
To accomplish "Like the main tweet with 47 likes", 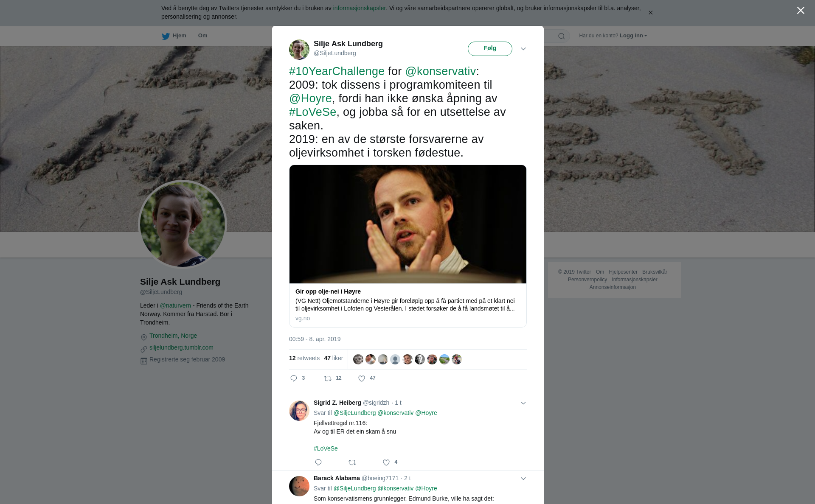I will tap(362, 378).
